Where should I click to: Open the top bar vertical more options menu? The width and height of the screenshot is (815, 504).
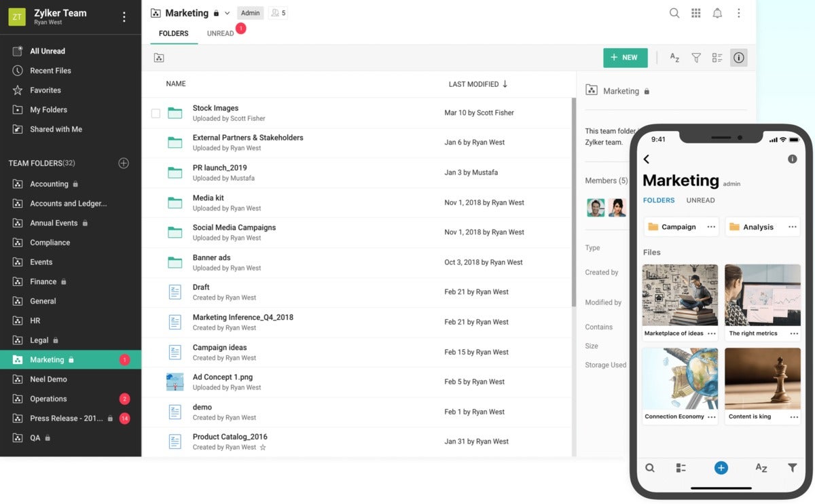(739, 13)
